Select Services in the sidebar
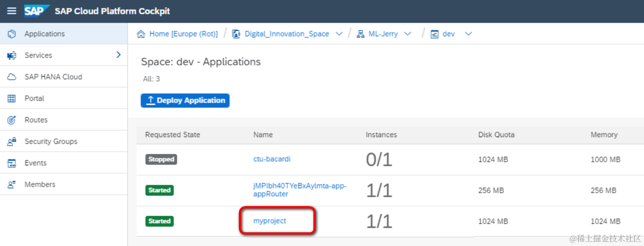This screenshot has height=246, width=644. click(x=64, y=55)
